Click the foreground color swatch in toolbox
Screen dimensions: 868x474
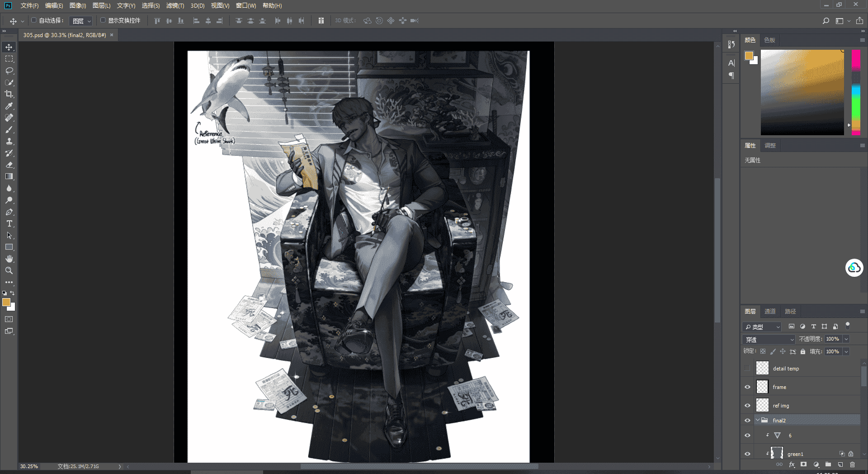click(6, 302)
